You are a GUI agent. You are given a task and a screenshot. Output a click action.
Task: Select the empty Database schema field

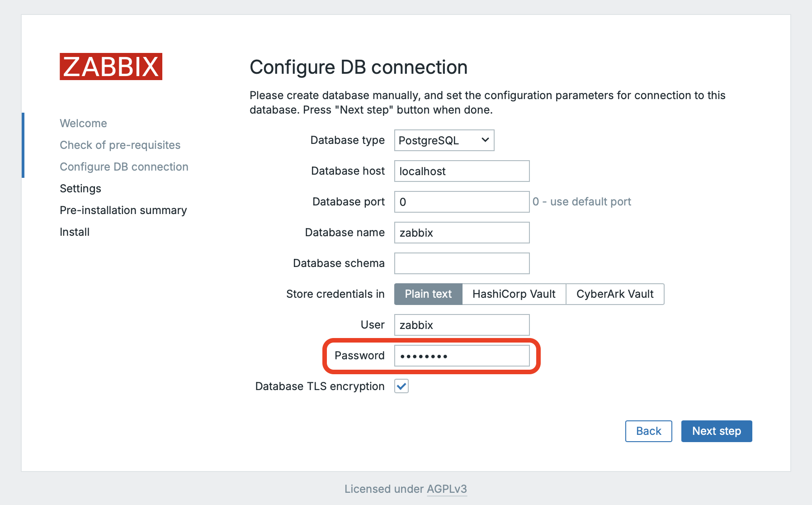point(462,263)
